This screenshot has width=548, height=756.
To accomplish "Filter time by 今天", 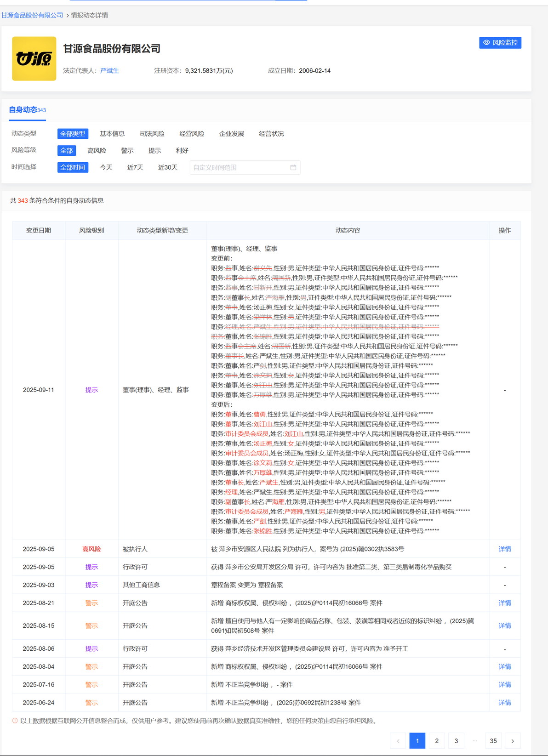I will pos(106,167).
